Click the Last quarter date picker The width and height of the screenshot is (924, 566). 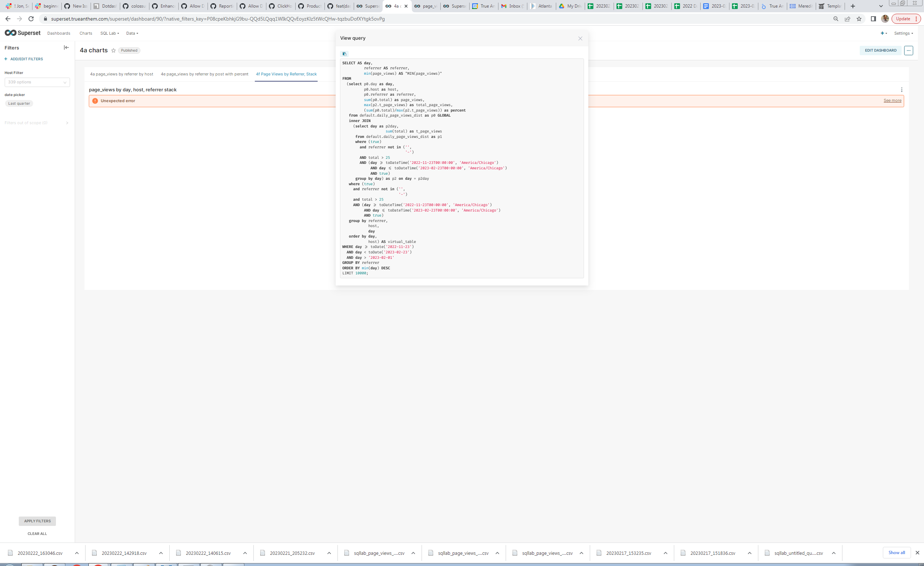pyautogui.click(x=19, y=103)
